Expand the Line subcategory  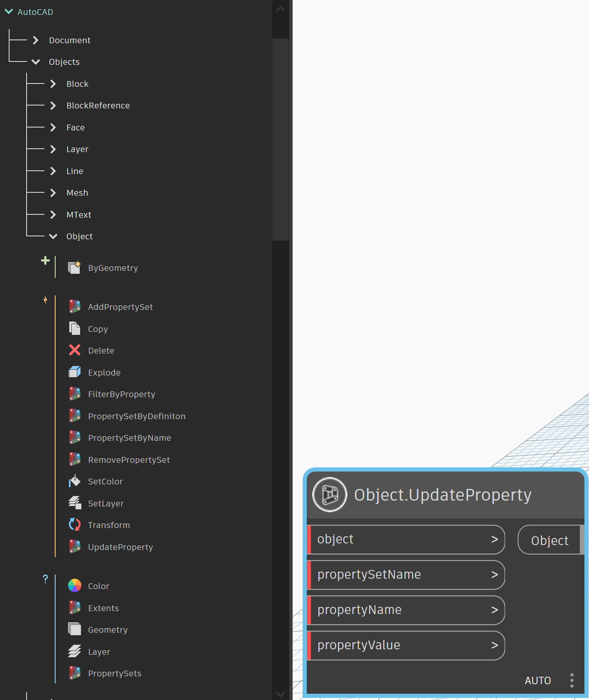pyautogui.click(x=53, y=171)
